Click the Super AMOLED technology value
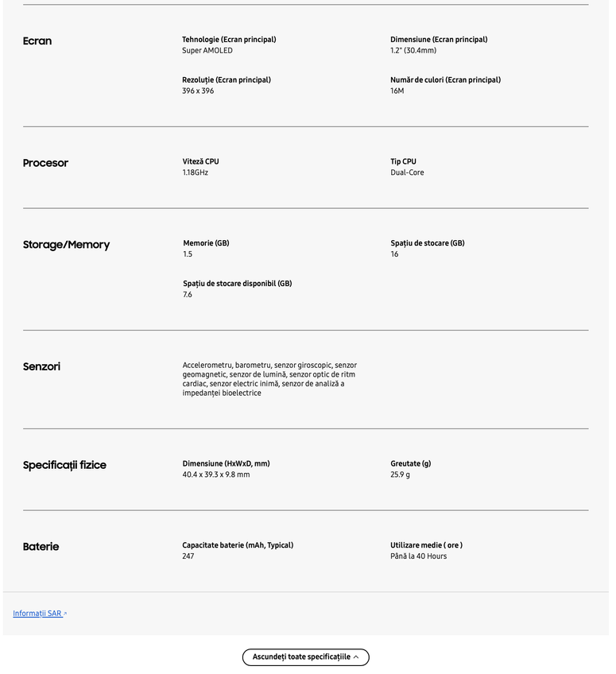 click(207, 51)
